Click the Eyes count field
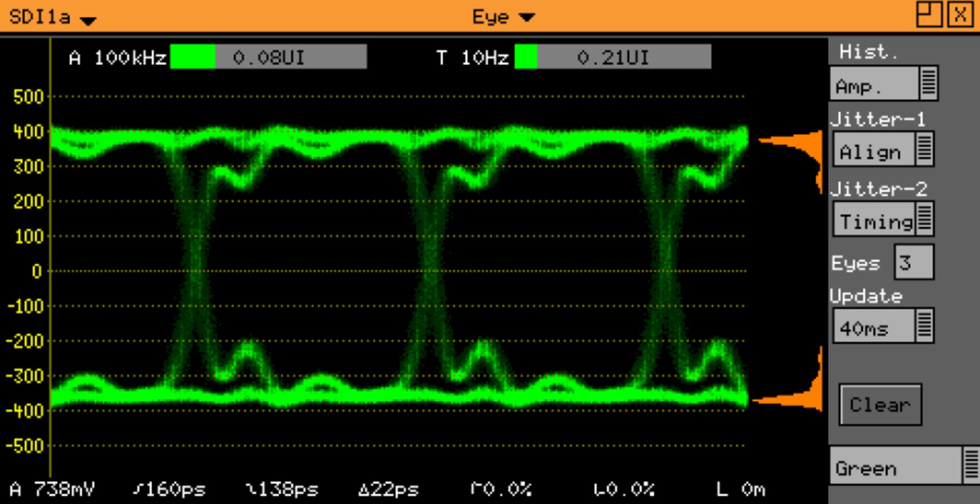 (914, 261)
